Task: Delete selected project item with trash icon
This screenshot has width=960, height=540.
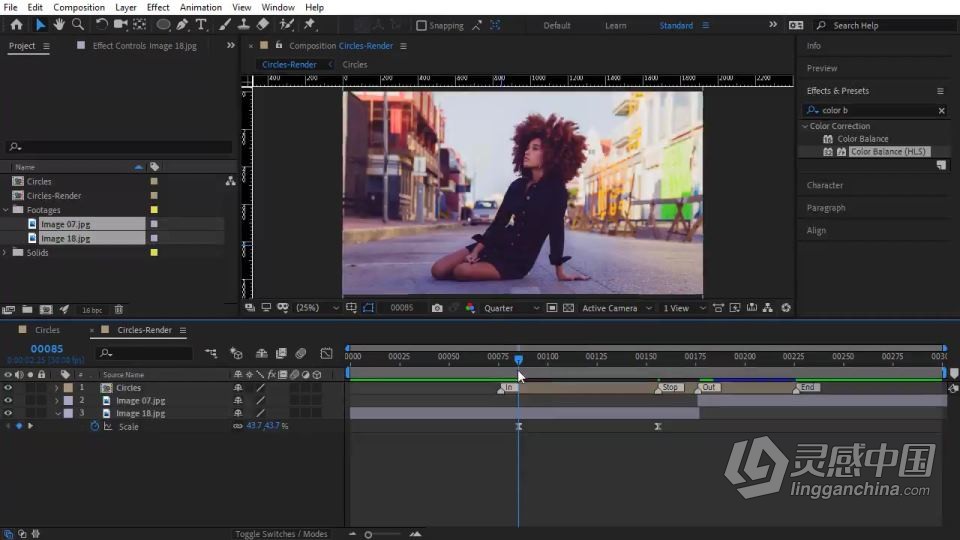Action: click(119, 310)
